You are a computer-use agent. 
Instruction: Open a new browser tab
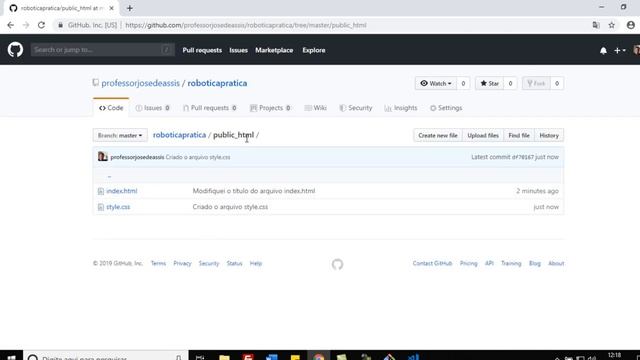point(129,8)
